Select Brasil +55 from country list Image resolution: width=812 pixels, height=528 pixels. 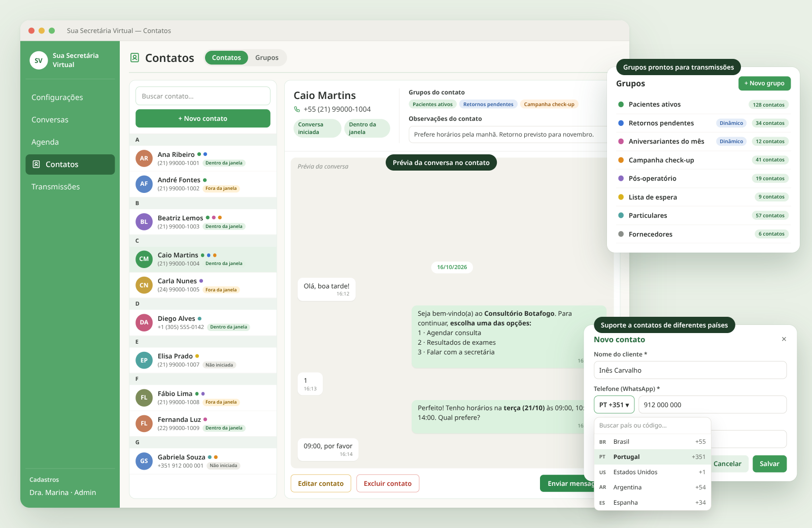pos(652,442)
